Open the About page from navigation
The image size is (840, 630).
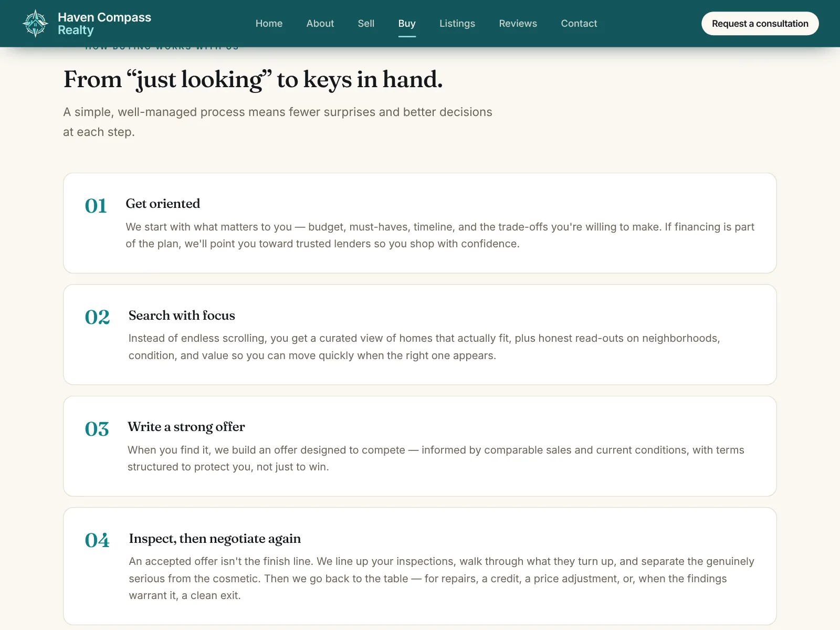pos(320,24)
